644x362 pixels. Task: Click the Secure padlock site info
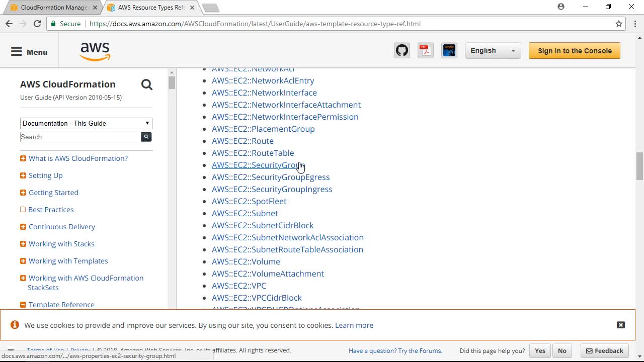pos(66,24)
